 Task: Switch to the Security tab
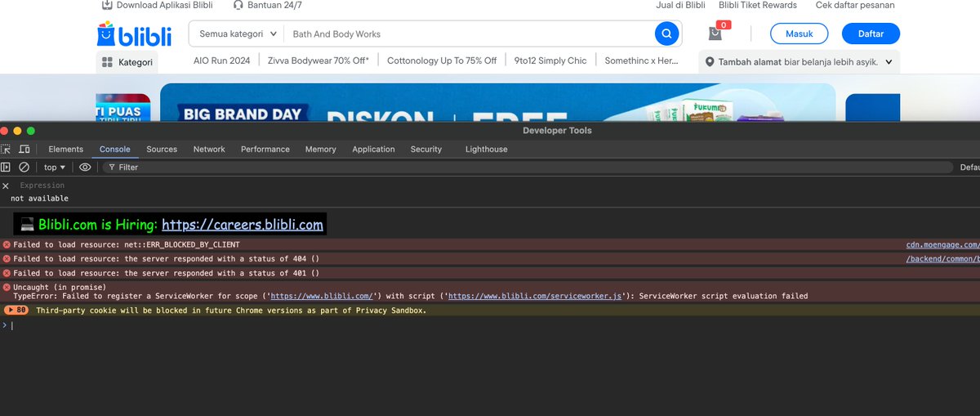pos(426,149)
